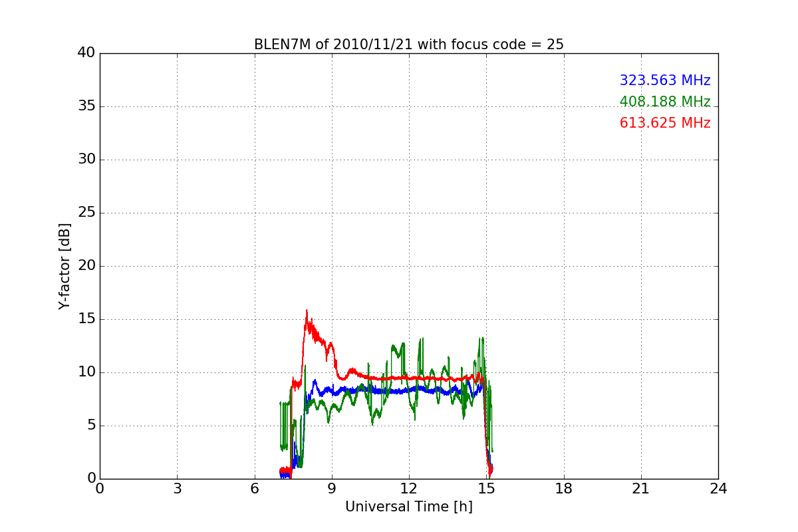Click the x-axis tick label 15
The width and height of the screenshot is (798, 532).
click(486, 489)
